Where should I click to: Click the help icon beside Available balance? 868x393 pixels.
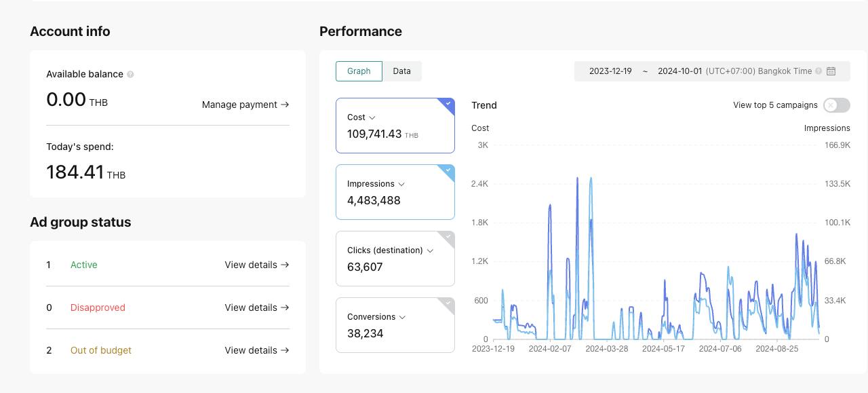pos(130,75)
